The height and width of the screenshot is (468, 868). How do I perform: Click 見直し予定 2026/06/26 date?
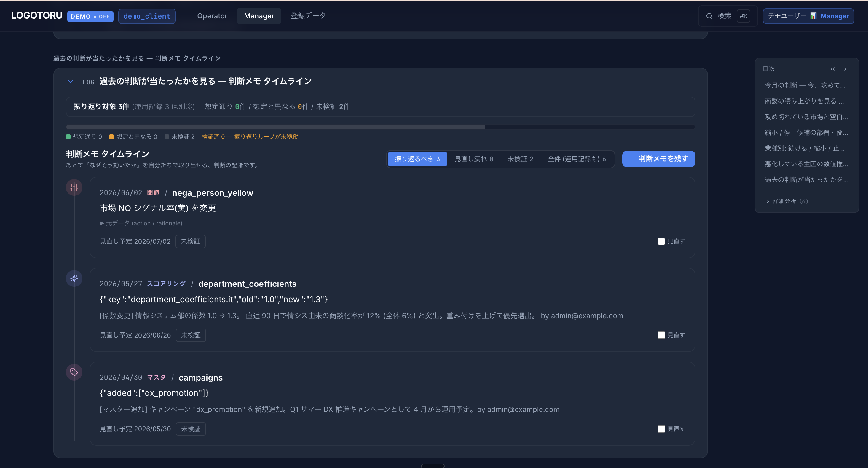click(x=135, y=335)
